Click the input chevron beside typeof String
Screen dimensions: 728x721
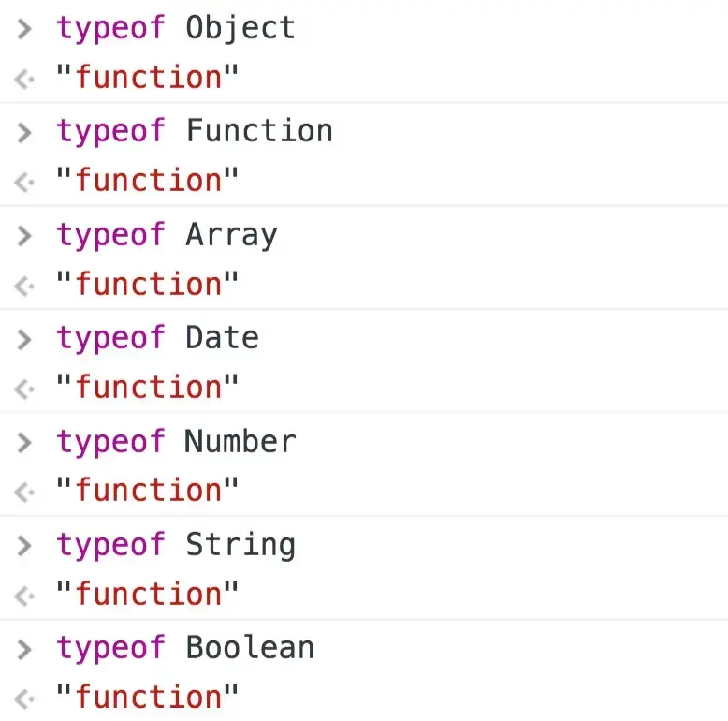click(24, 546)
